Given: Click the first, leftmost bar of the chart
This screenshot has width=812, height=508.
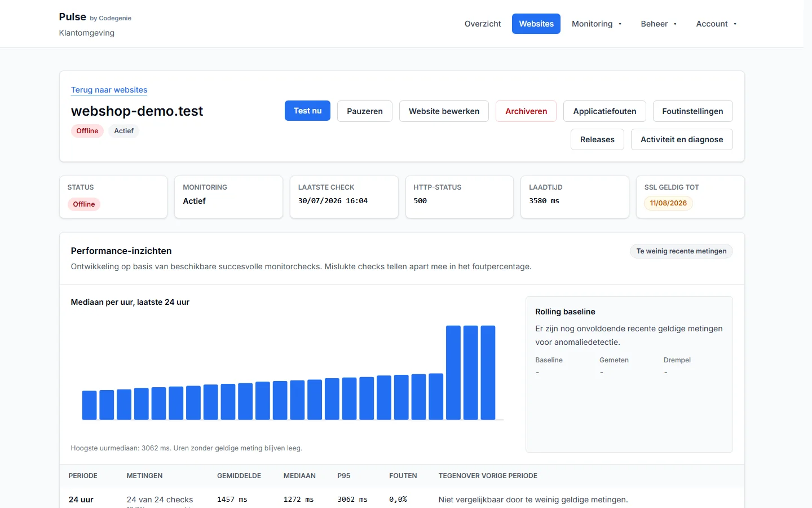Looking at the screenshot, I should tap(90, 405).
